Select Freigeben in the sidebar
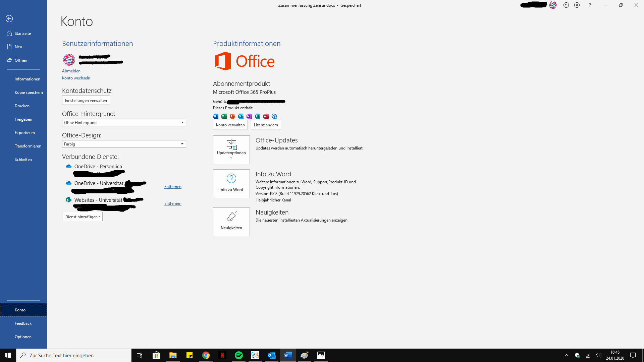The image size is (644, 362). coord(23,119)
